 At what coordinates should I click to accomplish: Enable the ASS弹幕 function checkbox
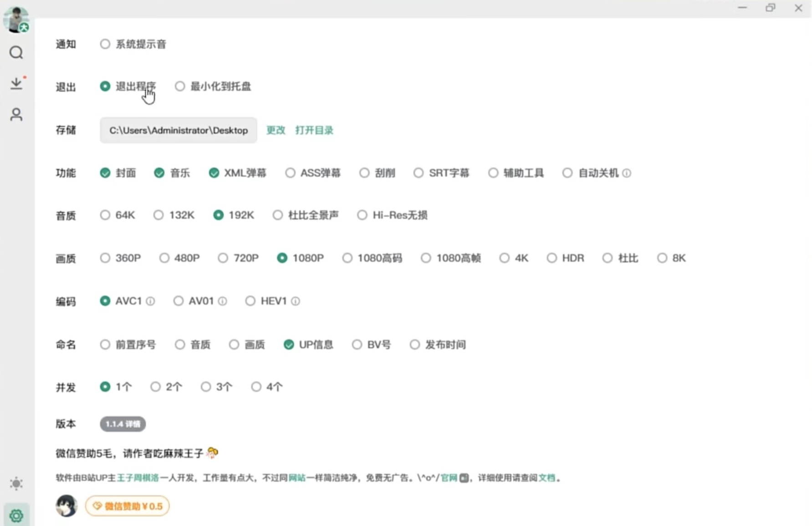[x=290, y=173]
